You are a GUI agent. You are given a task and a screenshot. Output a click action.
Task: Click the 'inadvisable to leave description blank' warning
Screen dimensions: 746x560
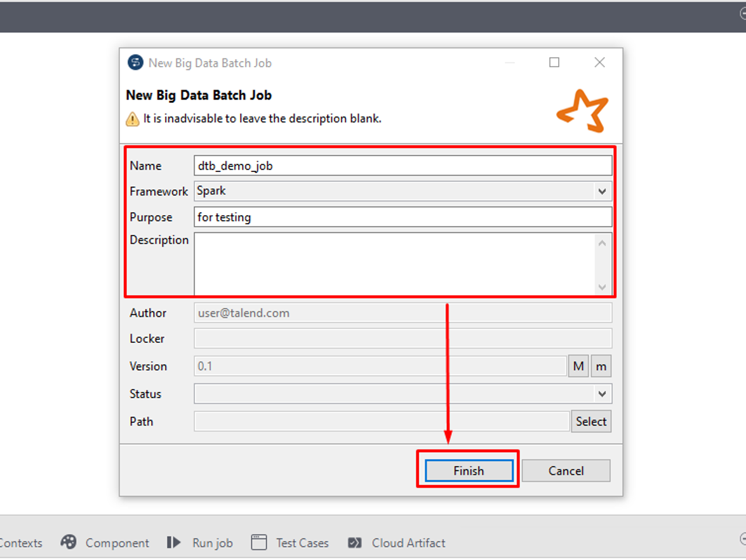[262, 119]
